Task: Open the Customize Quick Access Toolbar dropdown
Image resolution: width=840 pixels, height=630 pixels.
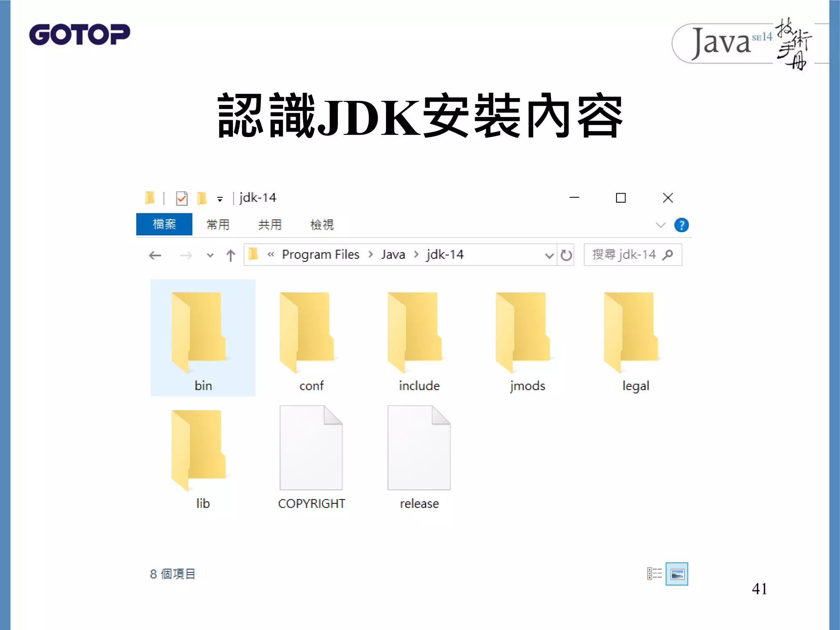Action: click(x=220, y=199)
